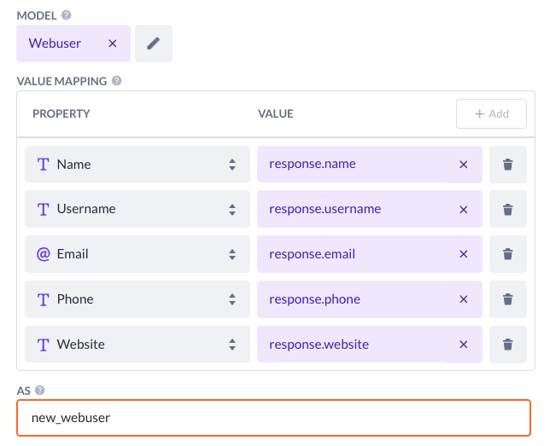Image resolution: width=550 pixels, height=446 pixels.
Task: Open the Name property dropdown
Action: [137, 164]
